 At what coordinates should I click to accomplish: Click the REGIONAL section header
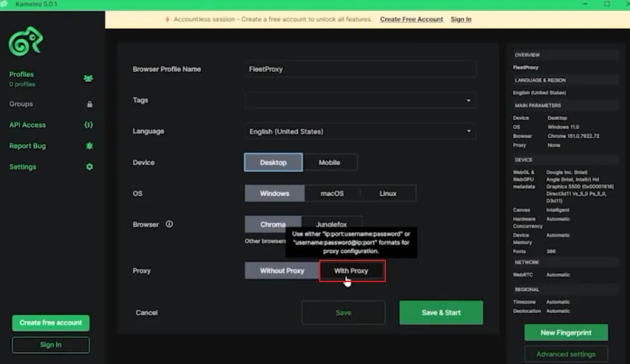pyautogui.click(x=527, y=289)
